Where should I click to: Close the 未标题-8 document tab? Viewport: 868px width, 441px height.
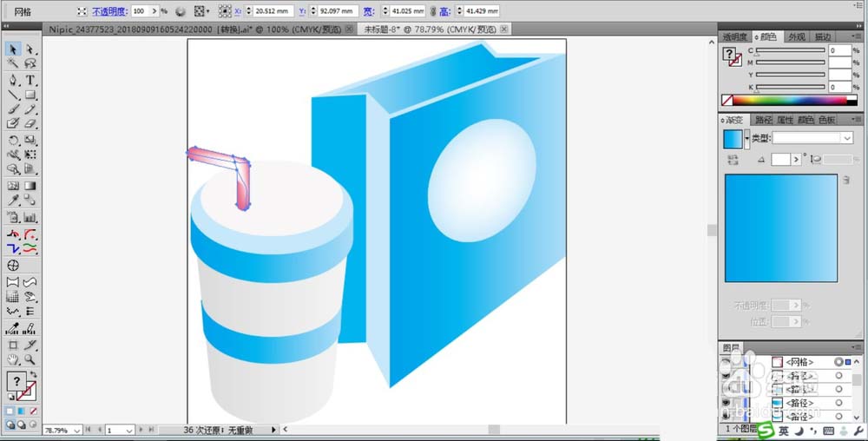[x=503, y=30]
